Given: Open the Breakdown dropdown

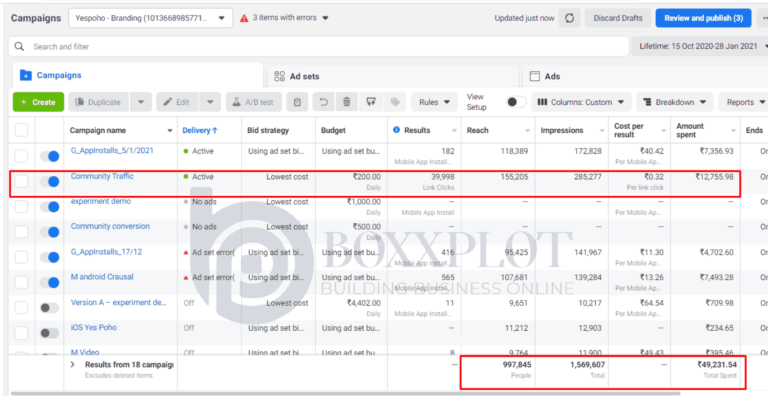Looking at the screenshot, I should pos(674,102).
